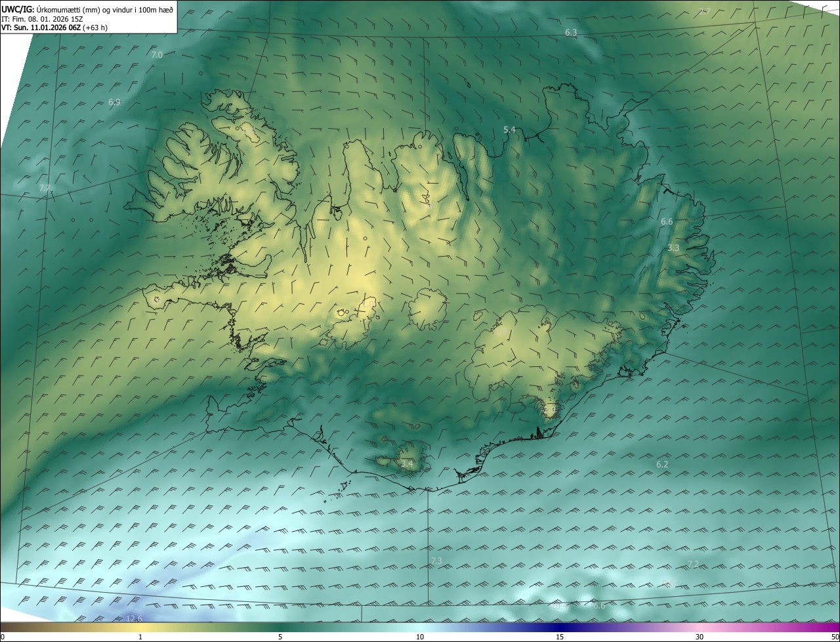Click the '30' label on the color scale
Screen dimensions: 840x642
point(700,637)
